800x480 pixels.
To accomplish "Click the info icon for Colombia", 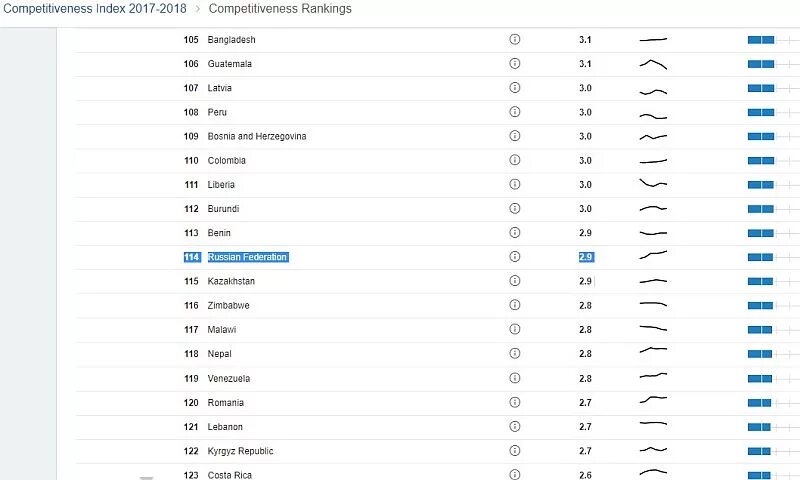I will tap(515, 160).
